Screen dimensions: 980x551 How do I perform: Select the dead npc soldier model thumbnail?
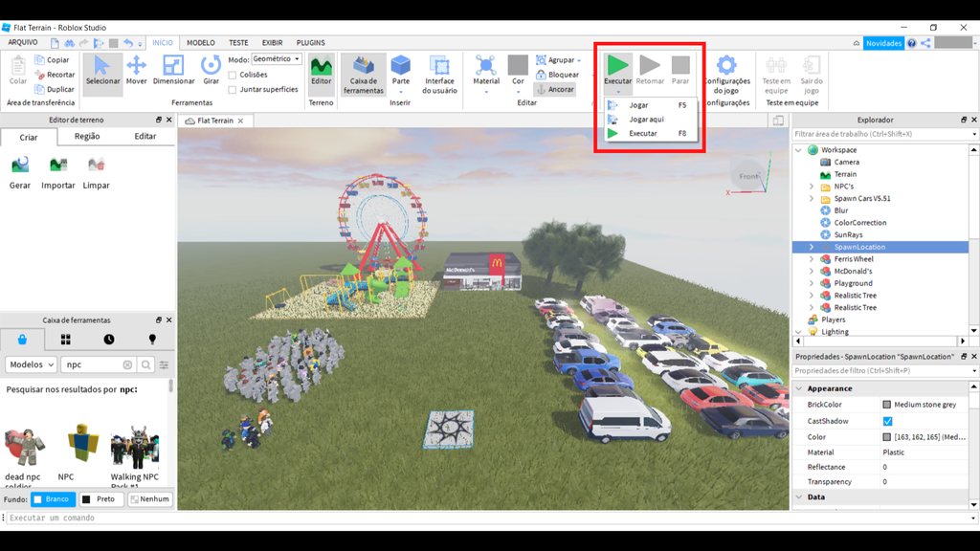coord(25,446)
